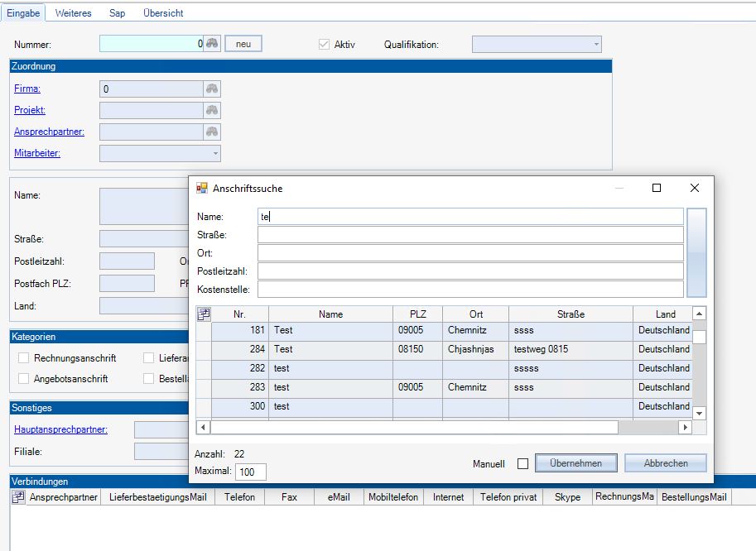Viewport: 756px width, 551px height.
Task: Open Projekt lookup via binoculars icon
Action: (212, 110)
